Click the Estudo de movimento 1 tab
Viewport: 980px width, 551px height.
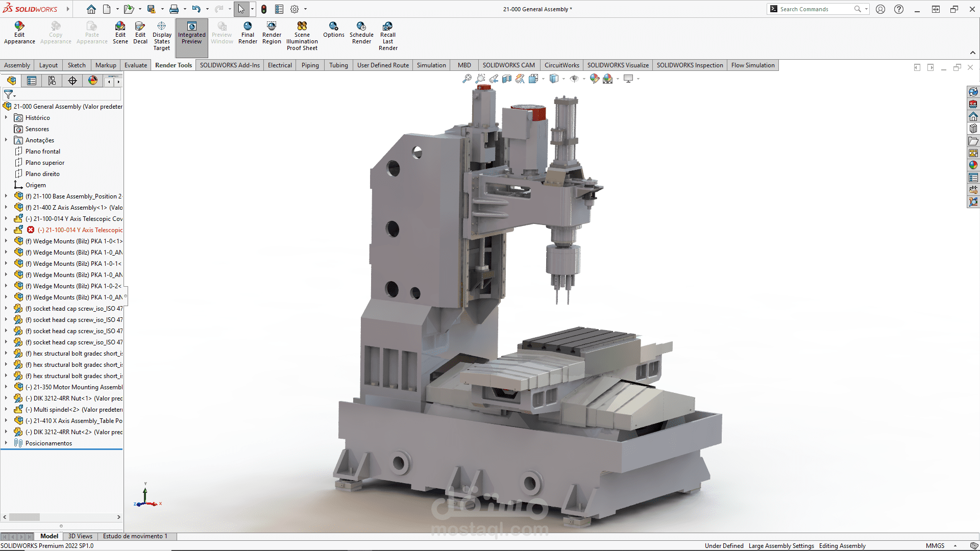(135, 536)
